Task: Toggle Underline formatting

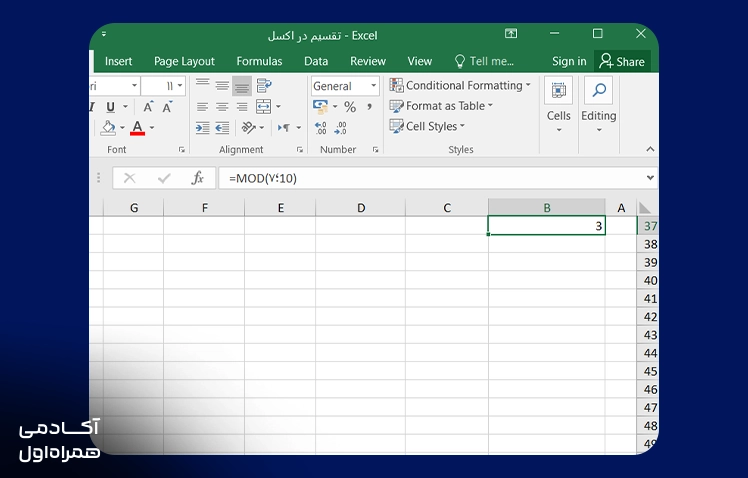Action: (110, 107)
